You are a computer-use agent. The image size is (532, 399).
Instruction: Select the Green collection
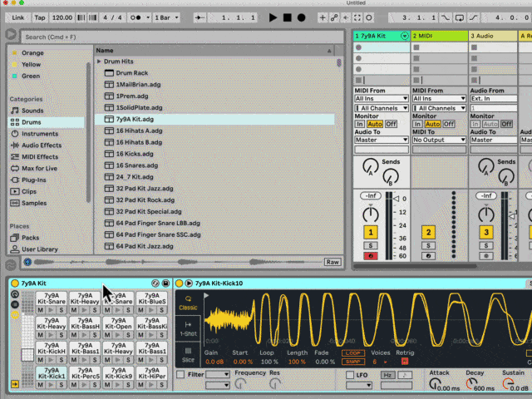click(31, 76)
